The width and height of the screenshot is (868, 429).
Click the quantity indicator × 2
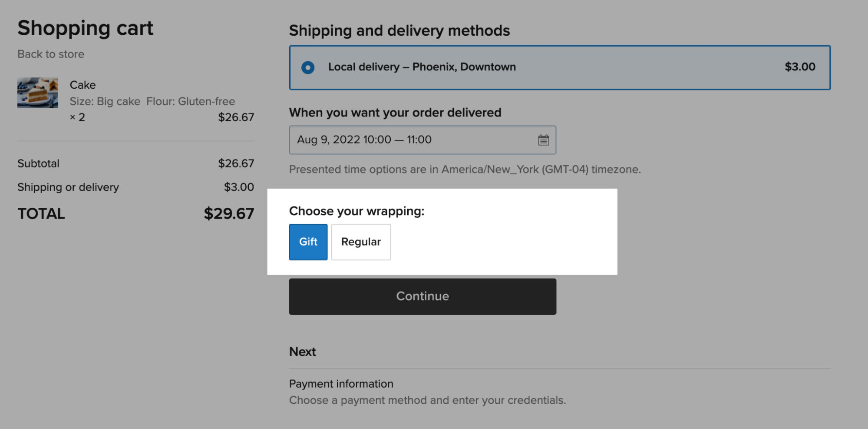[79, 116]
